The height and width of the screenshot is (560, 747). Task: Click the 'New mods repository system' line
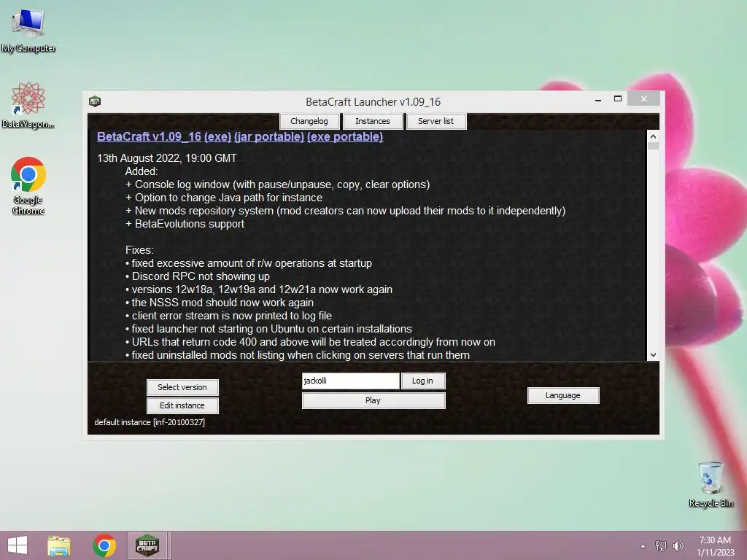[x=345, y=211]
